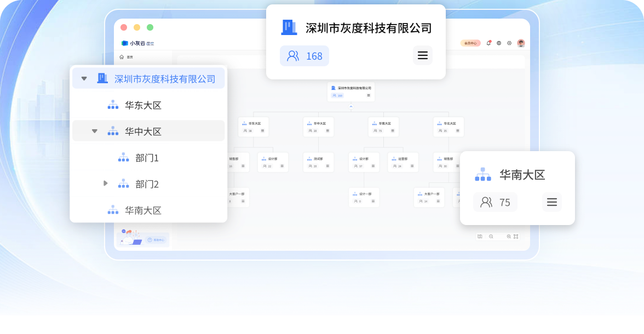This screenshot has width=644, height=334.
Task: Click the notification bell icon
Action: 488,43
